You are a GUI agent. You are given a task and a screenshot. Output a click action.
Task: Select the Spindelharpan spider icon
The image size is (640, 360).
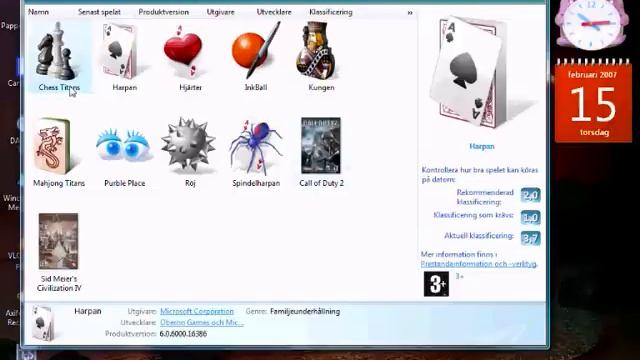click(256, 147)
